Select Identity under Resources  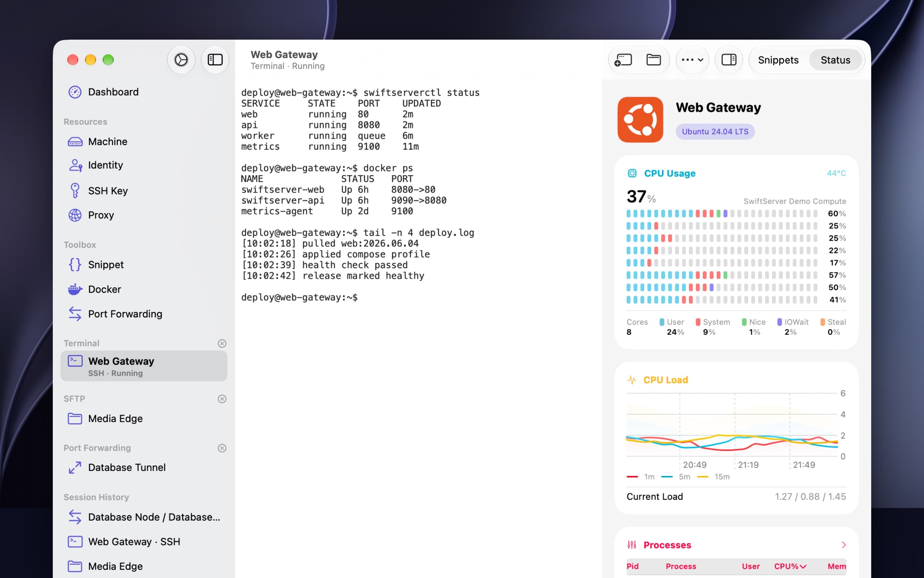[144, 165]
